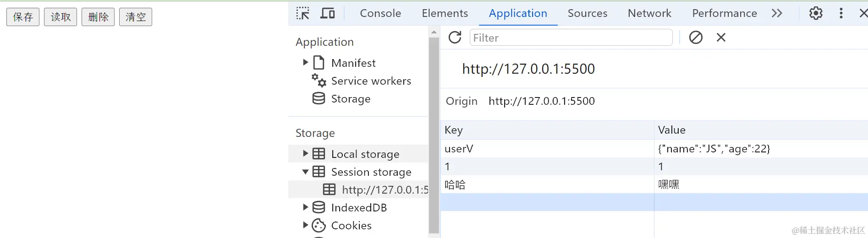Click the 保存 button
Screen dimensions: 868x238
click(23, 17)
